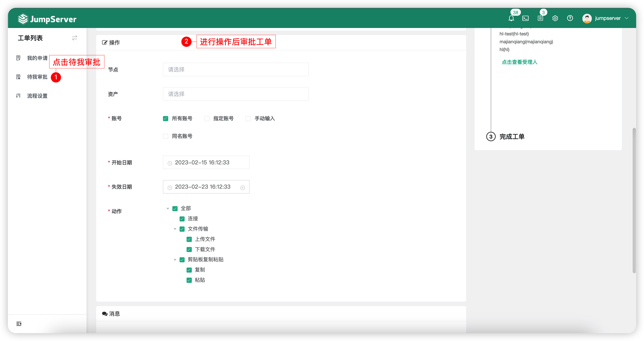
Task: Click the hl-test(hl-test) assignee text
Action: [514, 34]
